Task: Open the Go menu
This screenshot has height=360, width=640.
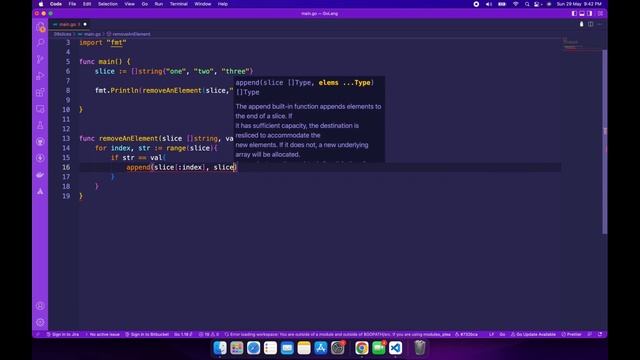Action: click(144, 4)
